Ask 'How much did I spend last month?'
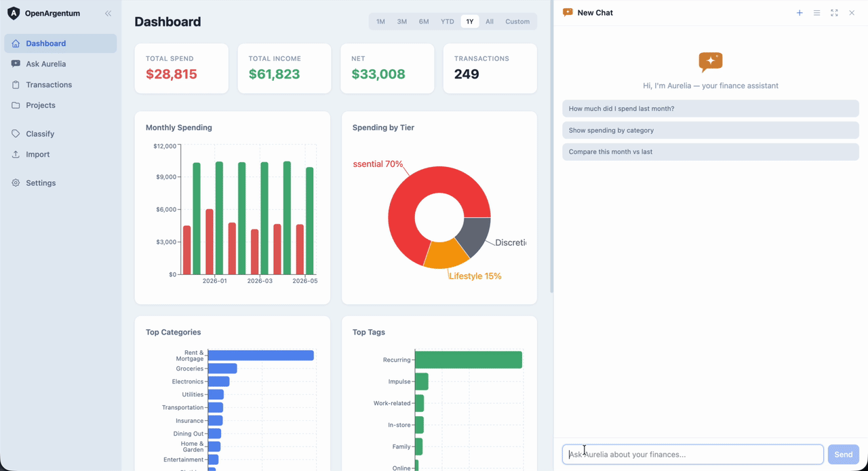868x471 pixels. (x=711, y=109)
